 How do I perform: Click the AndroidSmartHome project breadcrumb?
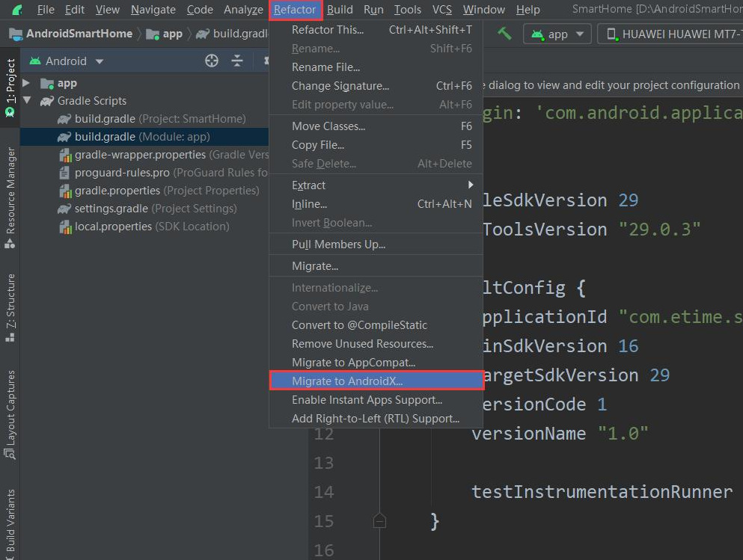point(71,34)
